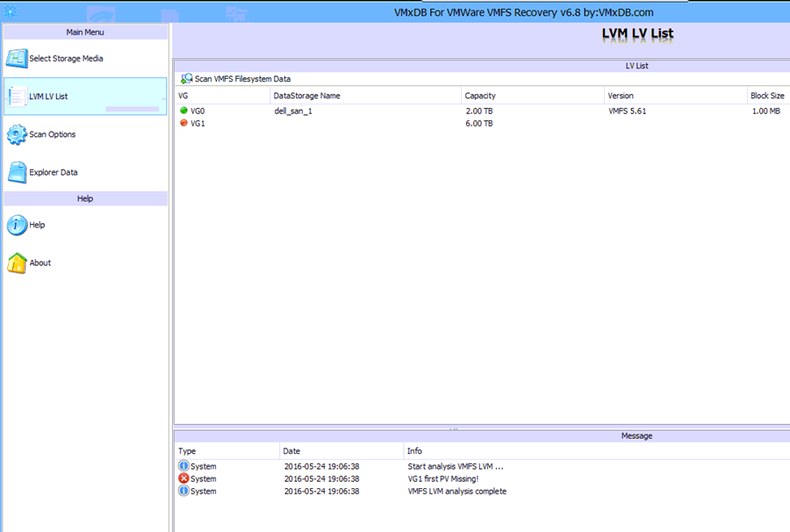This screenshot has height=532, width=790.
Task: Sort by Block Size column header
Action: coord(768,96)
